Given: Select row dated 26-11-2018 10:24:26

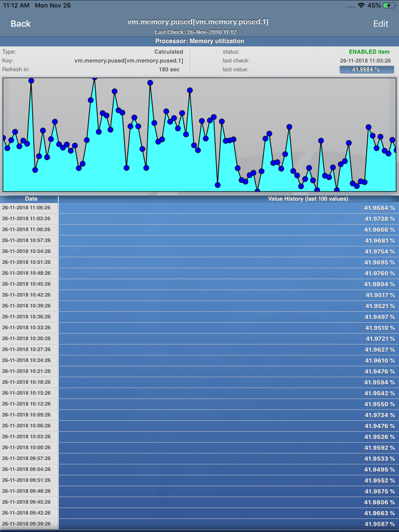Looking at the screenshot, I should point(199,361).
